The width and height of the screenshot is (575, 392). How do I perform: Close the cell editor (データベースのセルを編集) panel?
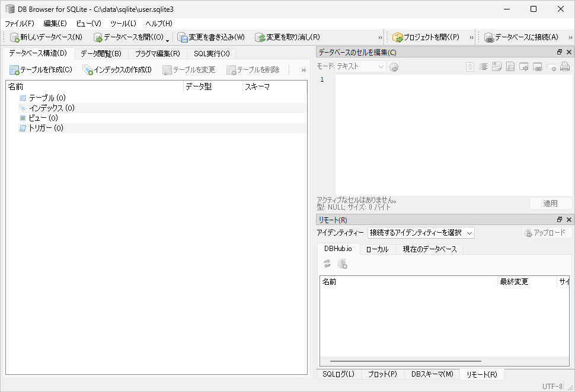568,52
